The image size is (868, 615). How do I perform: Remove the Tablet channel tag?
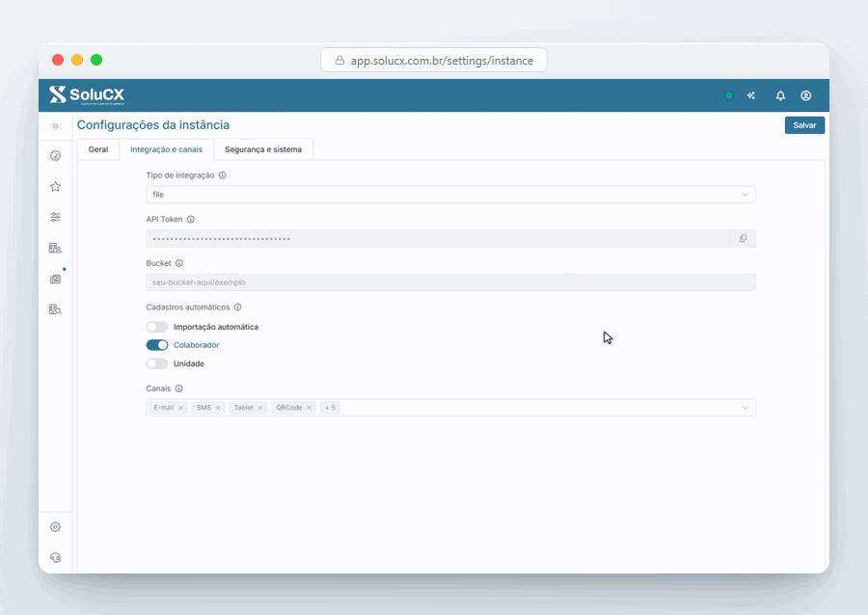click(x=260, y=408)
